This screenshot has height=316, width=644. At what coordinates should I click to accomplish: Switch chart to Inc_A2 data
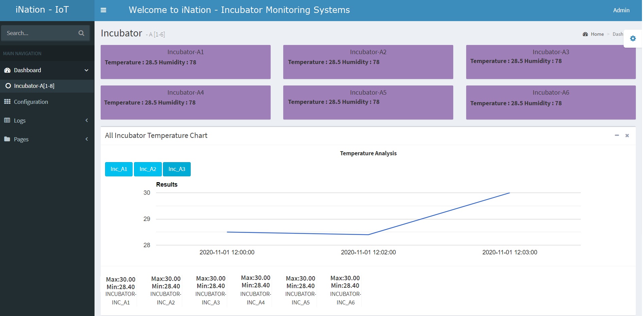[x=148, y=169]
